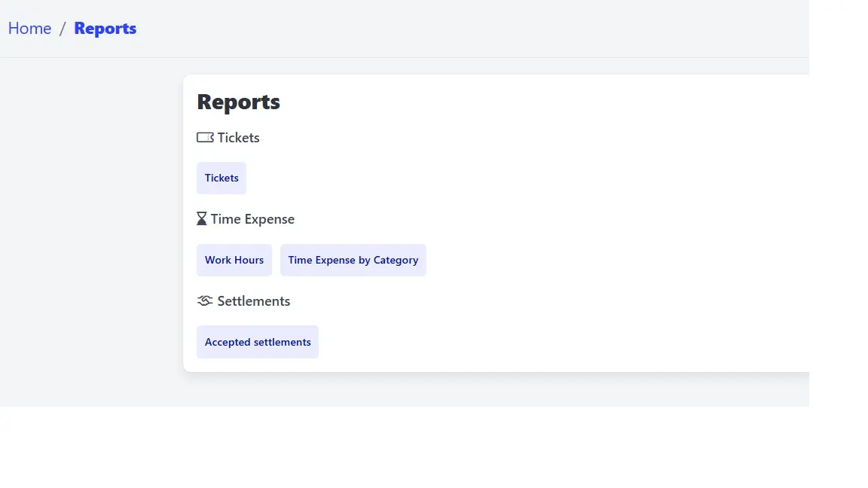Click the Time Expense section heading text

pos(252,219)
